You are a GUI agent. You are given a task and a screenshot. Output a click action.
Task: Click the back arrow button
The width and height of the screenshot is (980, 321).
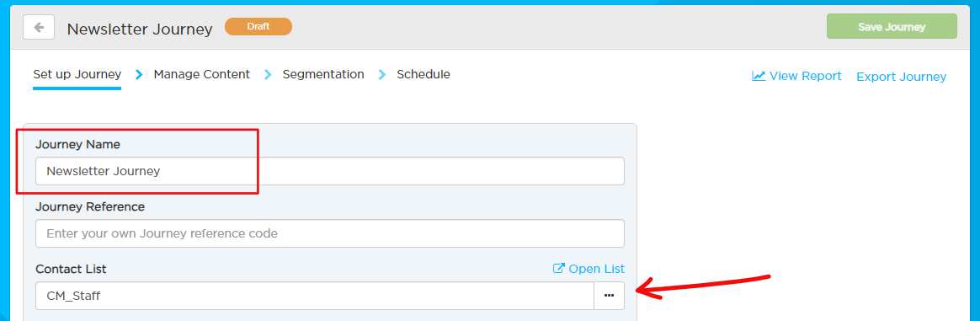(39, 28)
